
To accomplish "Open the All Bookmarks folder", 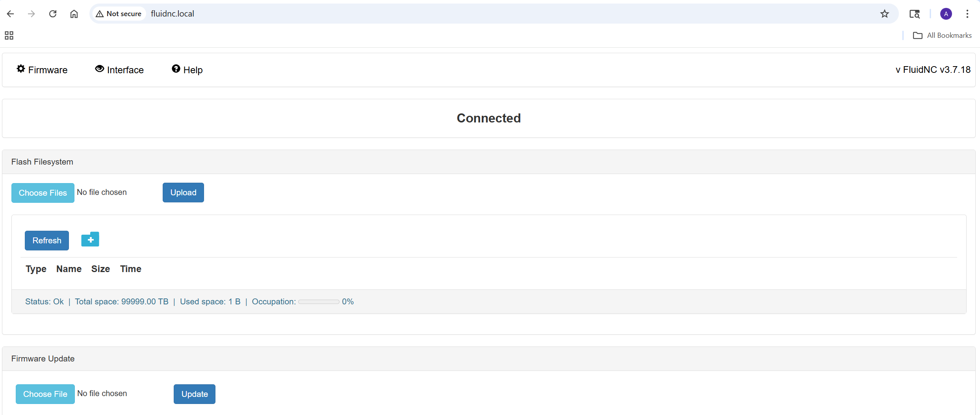I will pyautogui.click(x=942, y=35).
